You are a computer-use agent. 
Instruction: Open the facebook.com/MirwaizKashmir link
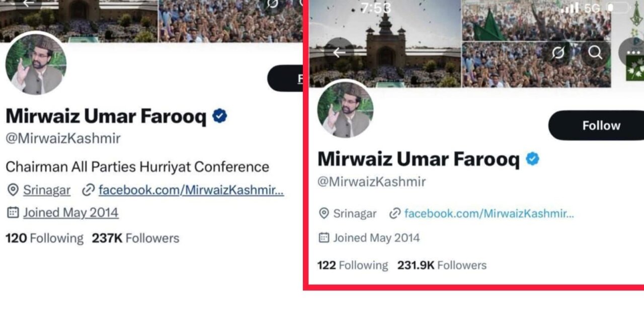(x=488, y=213)
